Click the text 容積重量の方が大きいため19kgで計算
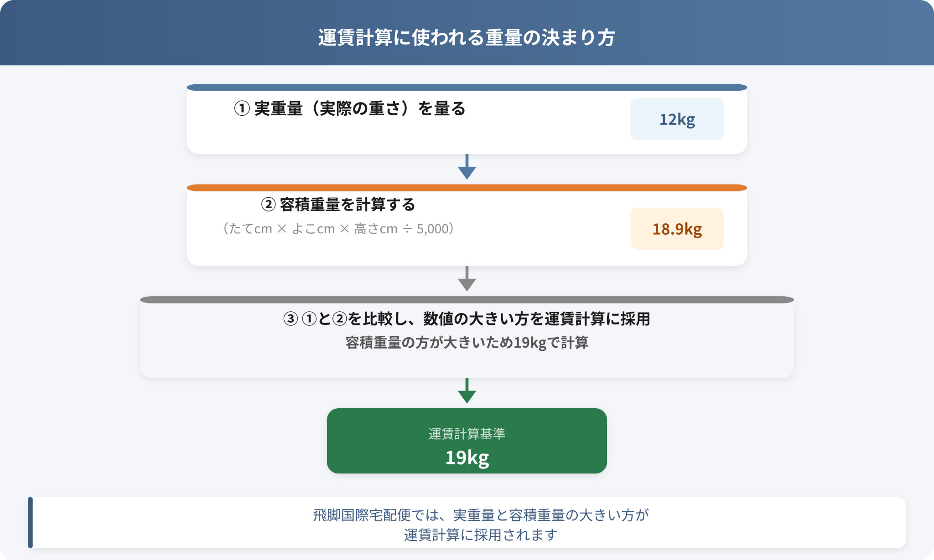Viewport: 934px width, 560px height. click(x=467, y=342)
